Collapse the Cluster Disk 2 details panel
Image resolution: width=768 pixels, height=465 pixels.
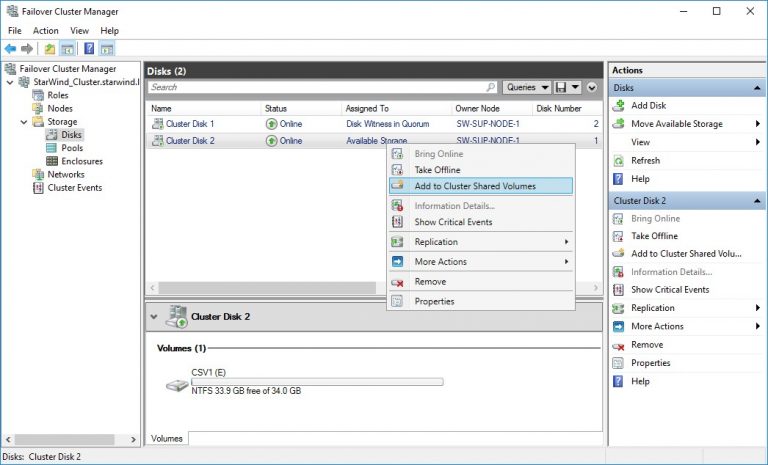[x=155, y=316]
